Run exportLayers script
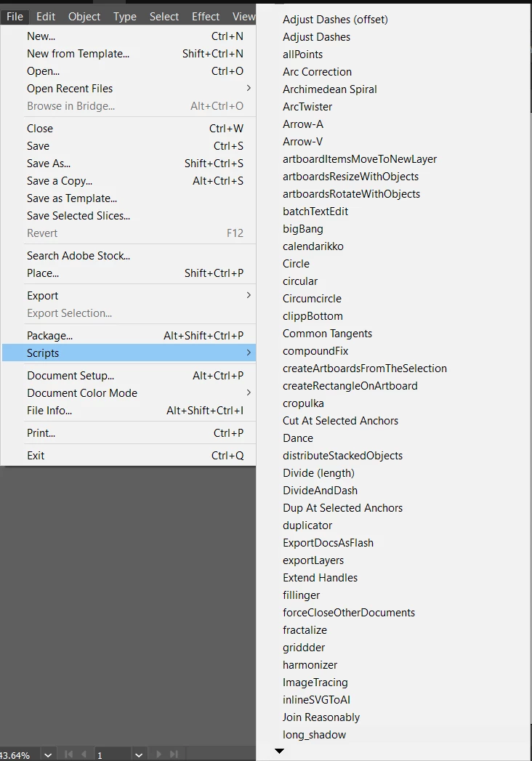This screenshot has height=761, width=532. click(x=313, y=560)
